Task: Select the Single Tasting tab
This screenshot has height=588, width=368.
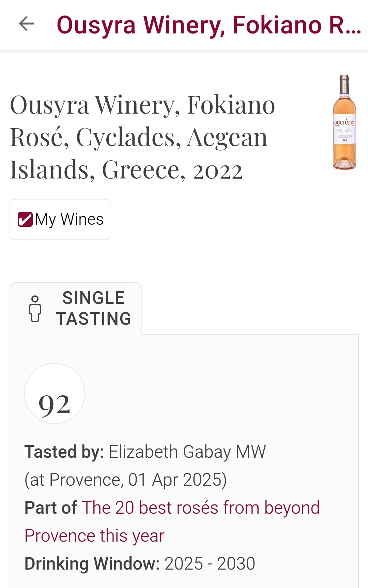Action: pos(76,308)
